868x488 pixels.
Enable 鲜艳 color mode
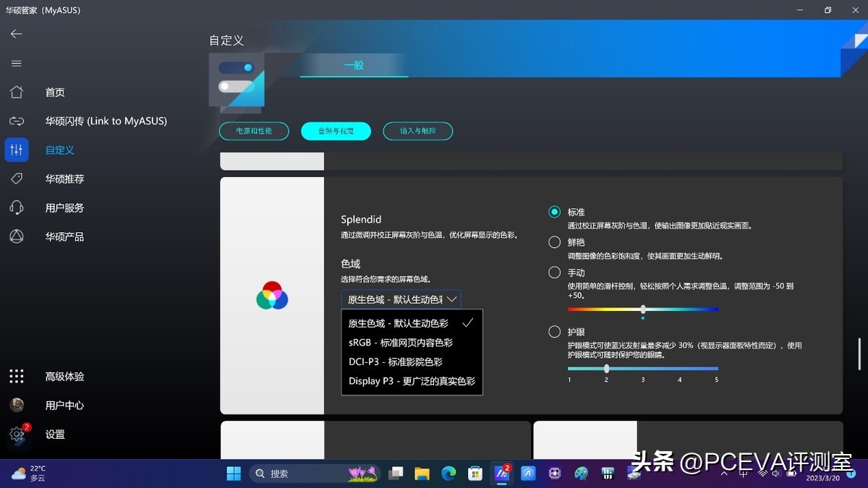pos(554,241)
